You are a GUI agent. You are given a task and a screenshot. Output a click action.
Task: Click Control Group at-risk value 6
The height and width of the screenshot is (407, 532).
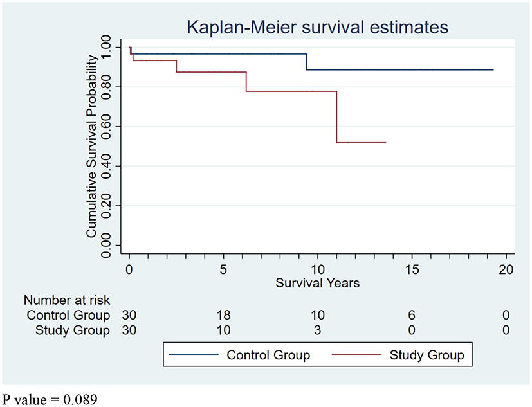(412, 316)
